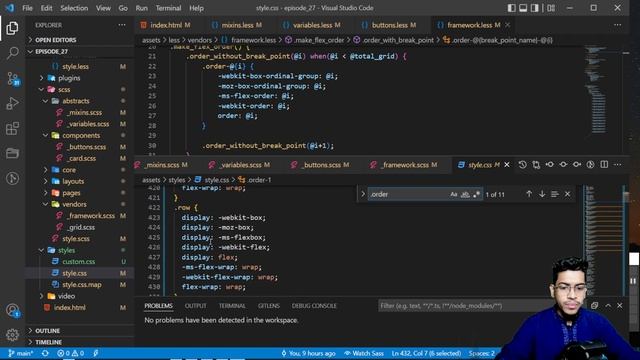Toggle the bottom panel layout icon
The width and height of the screenshot is (640, 360).
(x=523, y=8)
